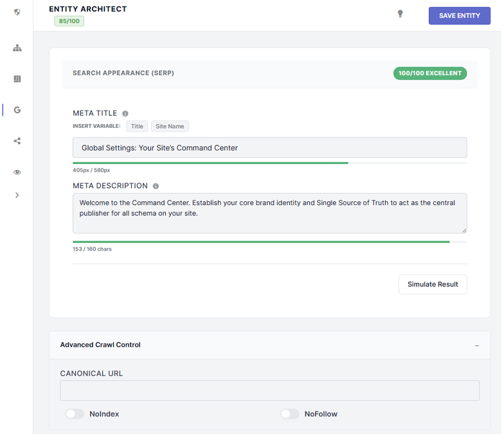Click the Search Appearance (SERP) heading
The height and width of the screenshot is (434, 504).
[x=123, y=73]
